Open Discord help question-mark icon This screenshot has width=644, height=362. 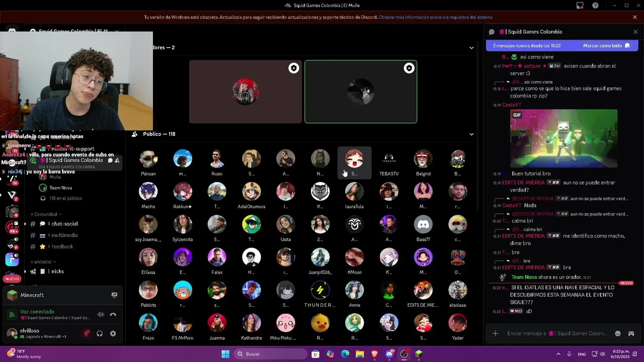pos(596,6)
